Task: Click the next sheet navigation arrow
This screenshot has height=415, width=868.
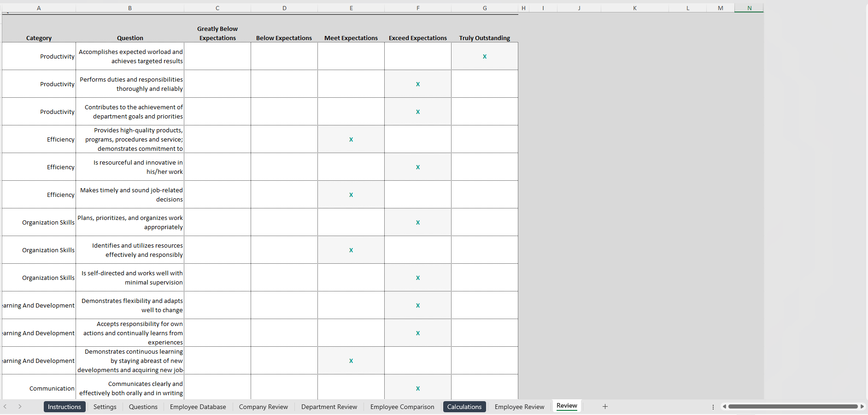Action: pyautogui.click(x=20, y=407)
